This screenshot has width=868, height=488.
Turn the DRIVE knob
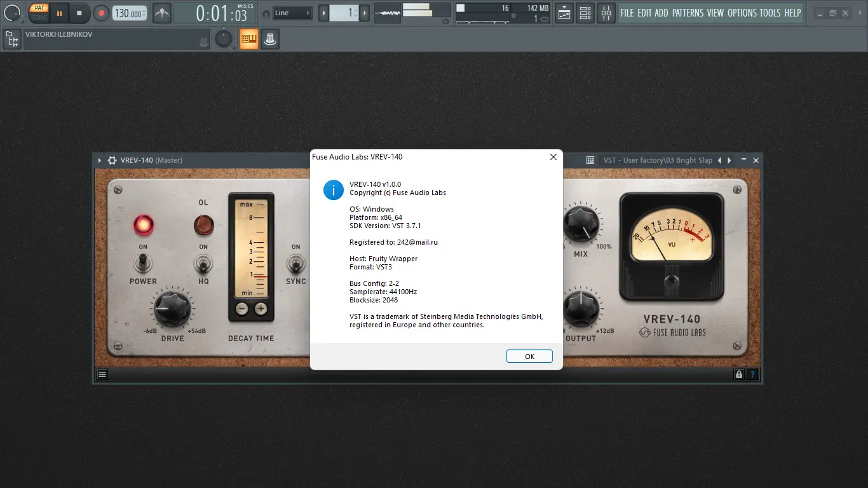coord(172,308)
